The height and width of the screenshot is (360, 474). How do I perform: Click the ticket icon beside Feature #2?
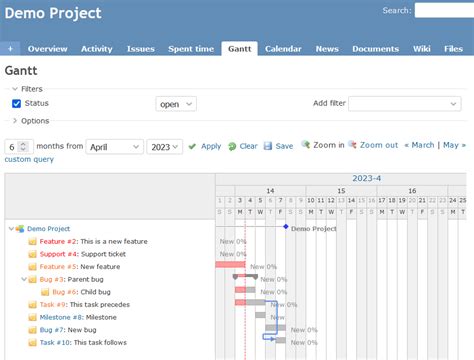(x=32, y=241)
